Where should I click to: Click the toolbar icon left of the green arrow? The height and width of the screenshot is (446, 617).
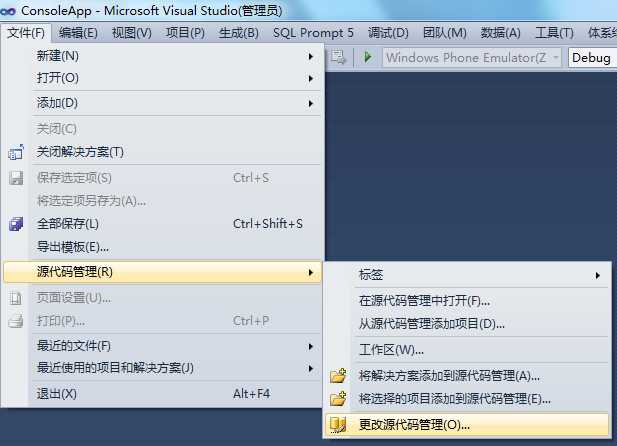(338, 57)
